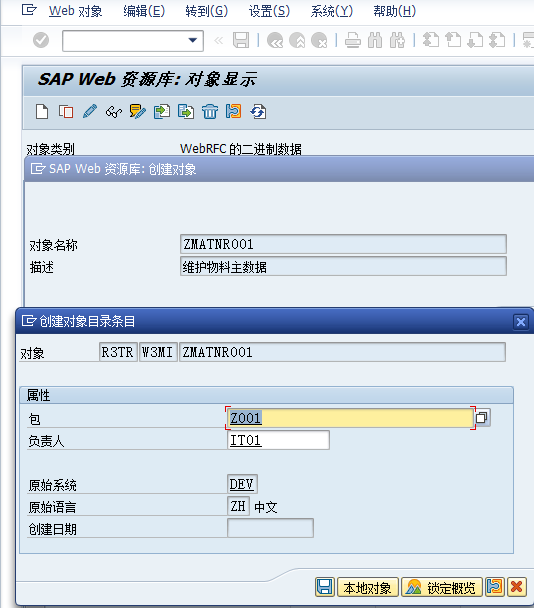Click the 包 package field containing Z001
The width and height of the screenshot is (534, 608).
pos(350,418)
